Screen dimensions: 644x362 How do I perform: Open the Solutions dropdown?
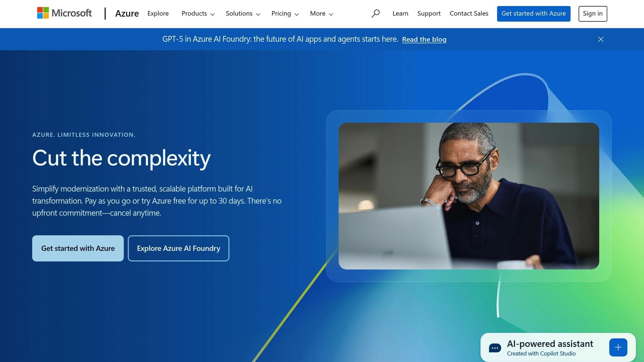coord(243,14)
